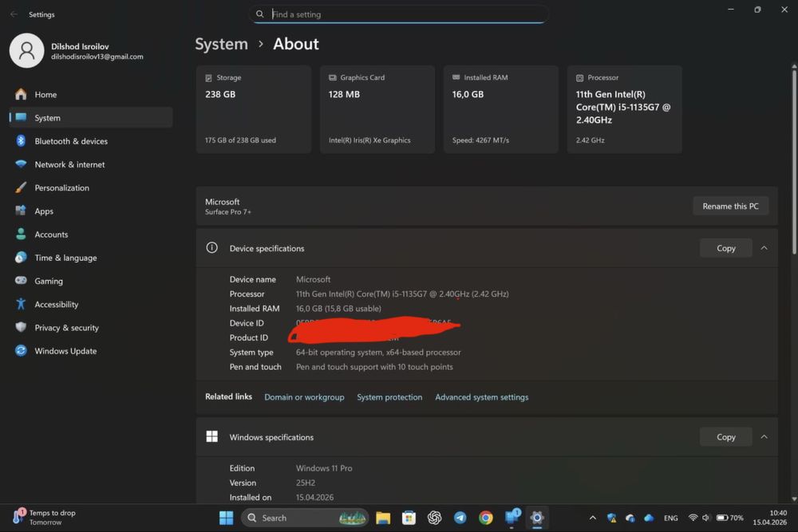
Task: Select the Home house icon
Action: pos(21,94)
